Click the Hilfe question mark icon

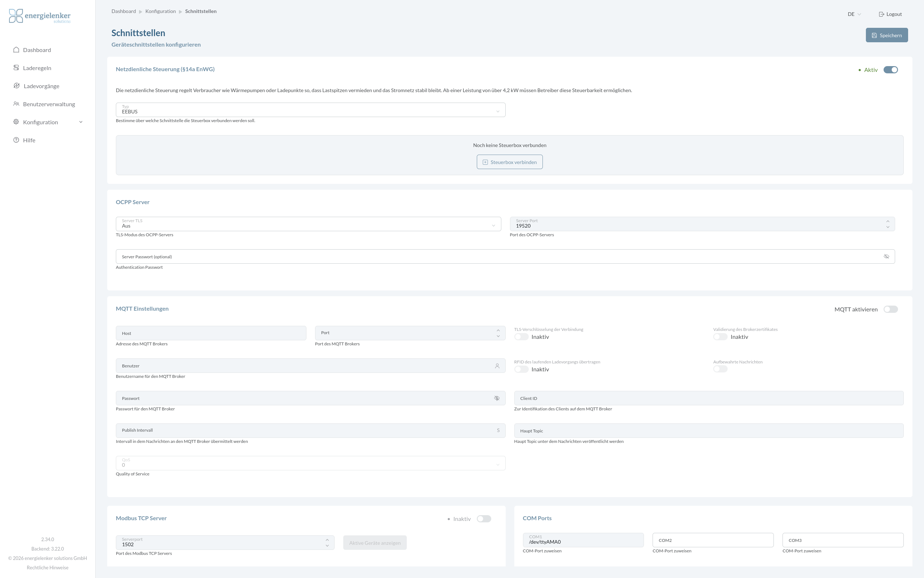pos(16,140)
